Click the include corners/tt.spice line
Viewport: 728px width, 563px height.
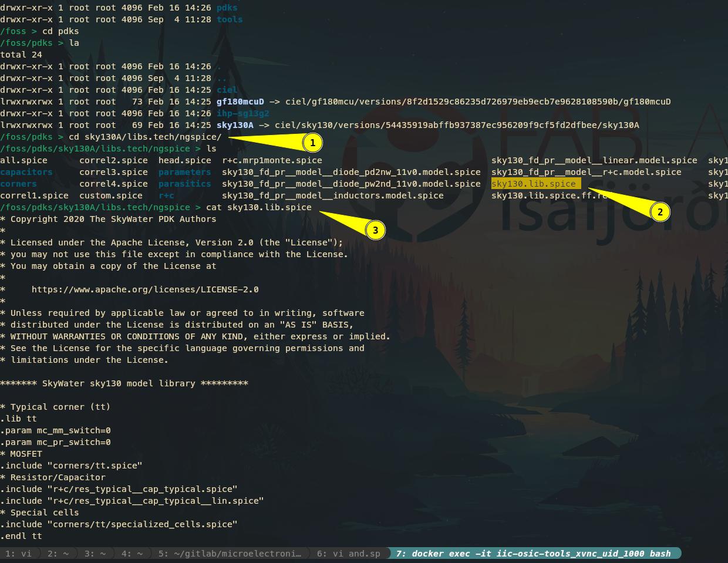tap(71, 466)
